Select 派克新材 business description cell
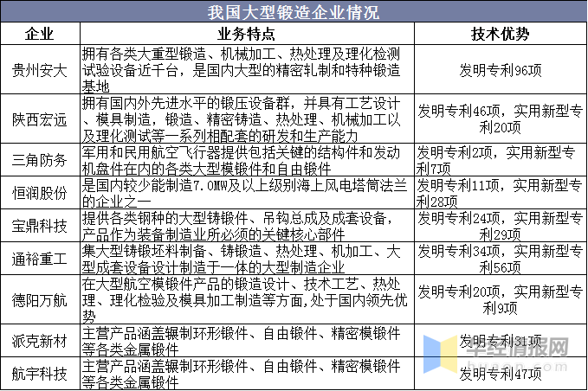The image size is (588, 391). (x=247, y=341)
